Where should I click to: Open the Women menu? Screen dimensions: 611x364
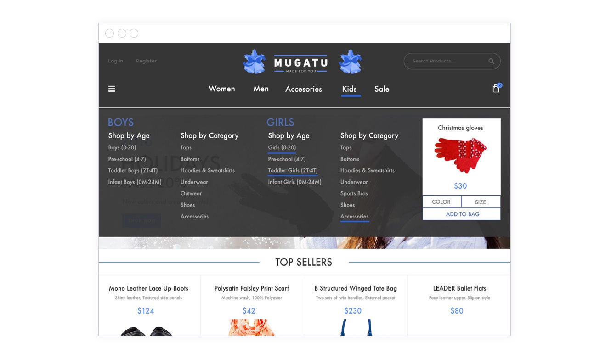[x=222, y=89]
